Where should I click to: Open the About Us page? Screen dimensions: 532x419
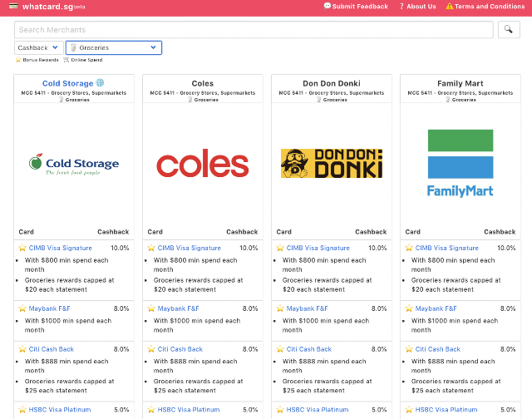(418, 6)
